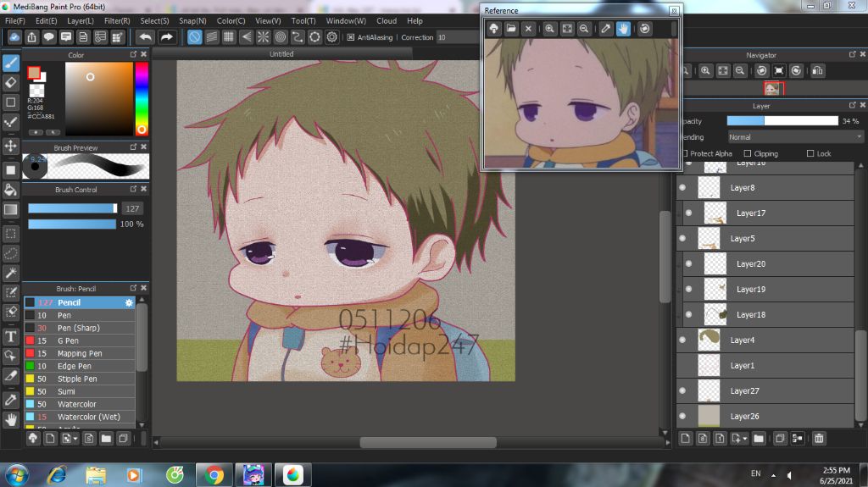Zoom out in Reference window

[584, 29]
